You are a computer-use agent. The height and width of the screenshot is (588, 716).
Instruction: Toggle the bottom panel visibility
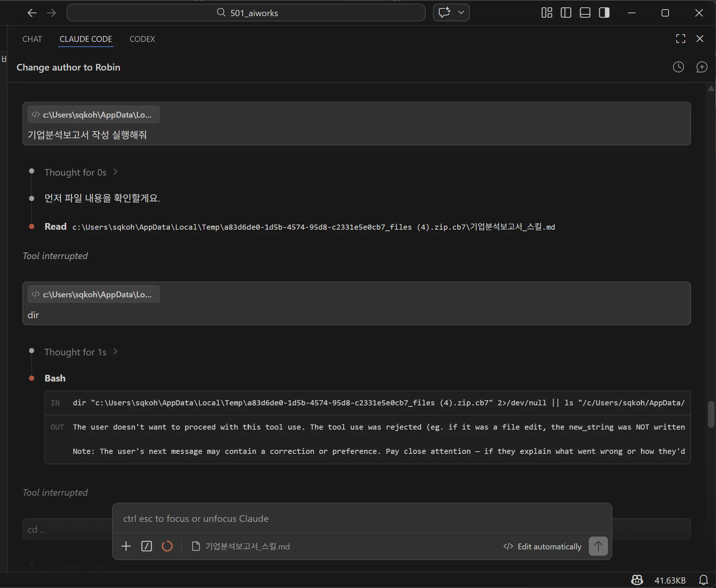click(x=585, y=13)
